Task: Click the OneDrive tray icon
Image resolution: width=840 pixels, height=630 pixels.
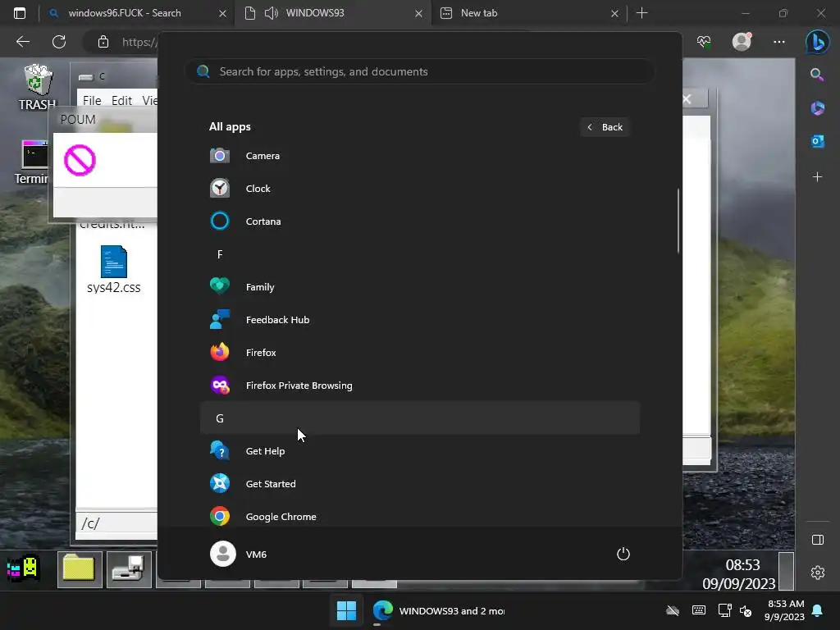Action: point(673,610)
